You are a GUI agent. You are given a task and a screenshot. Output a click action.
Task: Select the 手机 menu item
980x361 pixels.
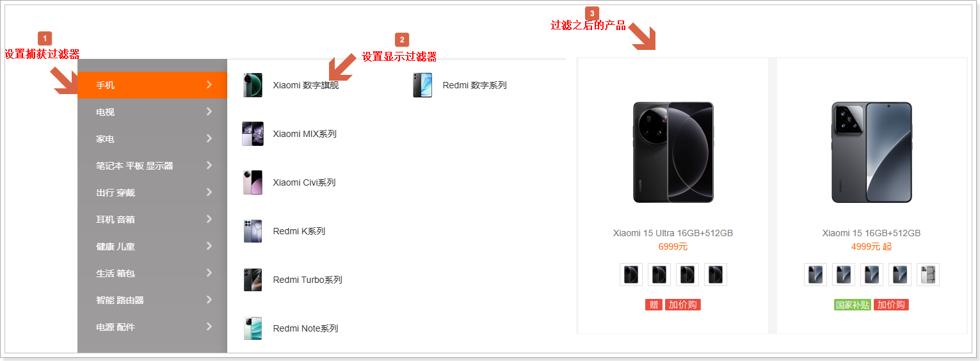coord(152,84)
